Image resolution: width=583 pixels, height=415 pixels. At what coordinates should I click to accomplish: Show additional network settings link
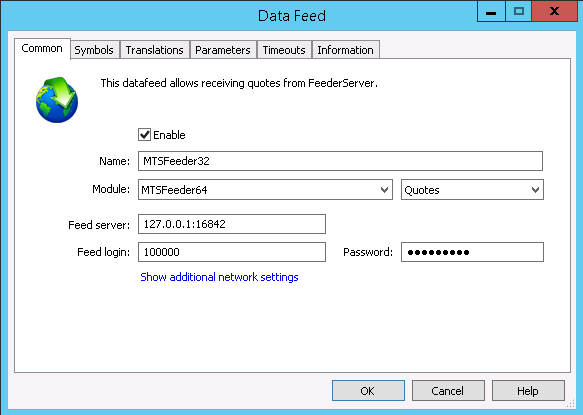tap(219, 277)
